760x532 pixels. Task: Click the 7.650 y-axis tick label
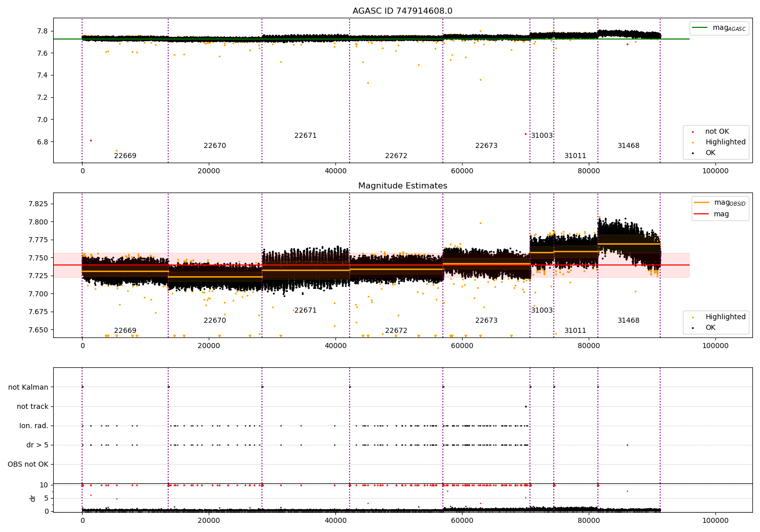coord(38,330)
